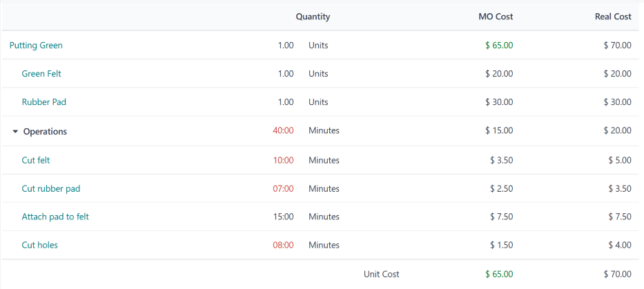
Task: Open the Cut rubber pad operation
Action: tap(51, 188)
